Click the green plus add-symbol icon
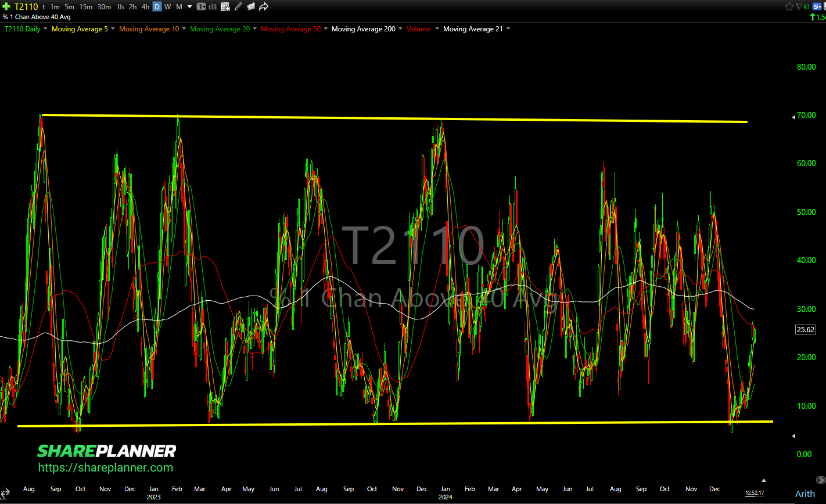This screenshot has height=504, width=826. click(x=6, y=7)
